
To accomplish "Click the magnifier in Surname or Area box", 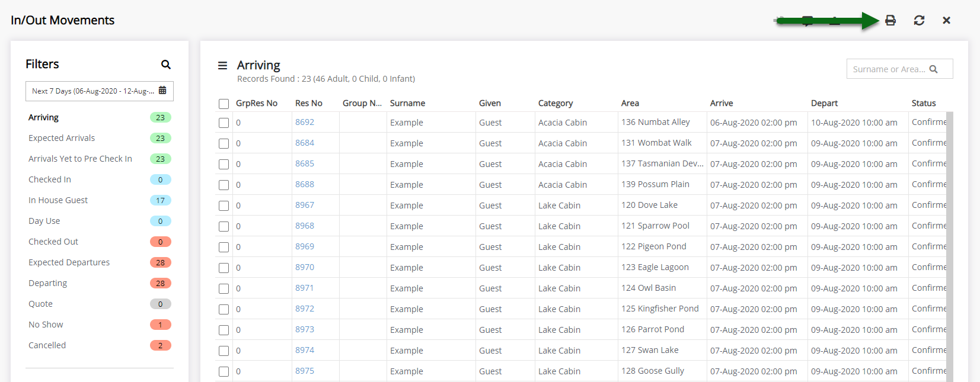I will pyautogui.click(x=934, y=69).
